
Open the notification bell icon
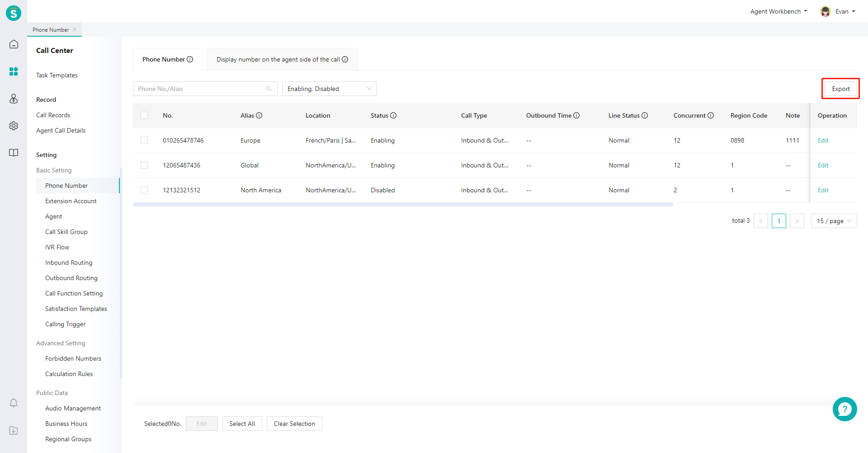[x=14, y=403]
